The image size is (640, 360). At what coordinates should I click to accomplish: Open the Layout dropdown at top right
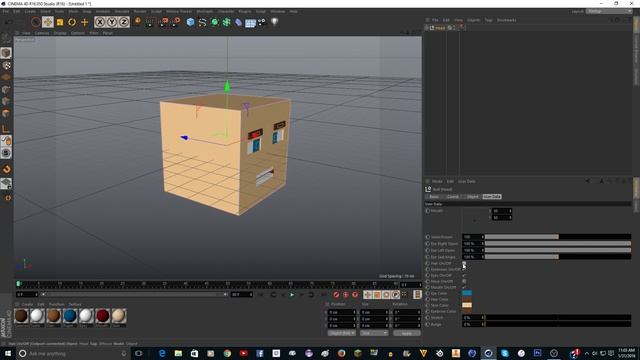click(x=609, y=11)
